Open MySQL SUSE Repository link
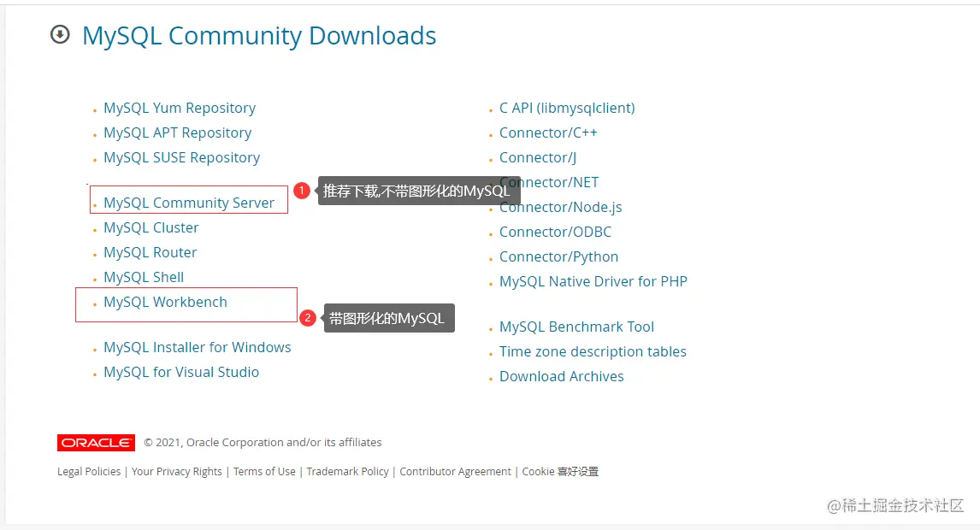 point(182,157)
